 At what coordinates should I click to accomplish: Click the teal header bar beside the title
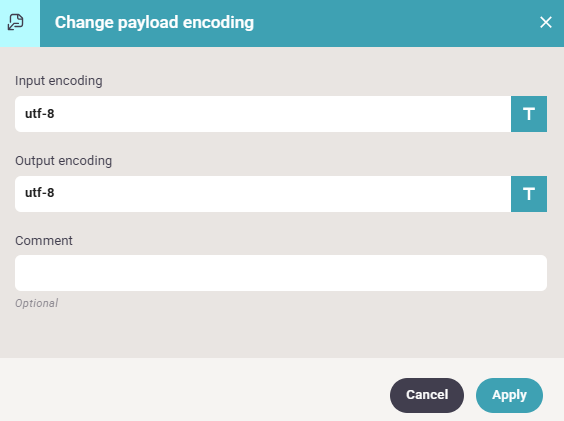point(396,23)
